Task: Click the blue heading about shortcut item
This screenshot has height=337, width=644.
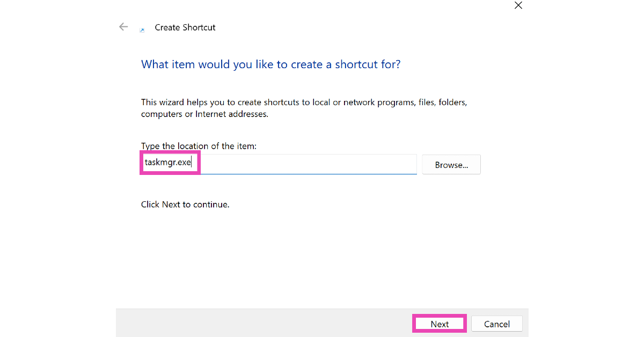Action: point(270,64)
